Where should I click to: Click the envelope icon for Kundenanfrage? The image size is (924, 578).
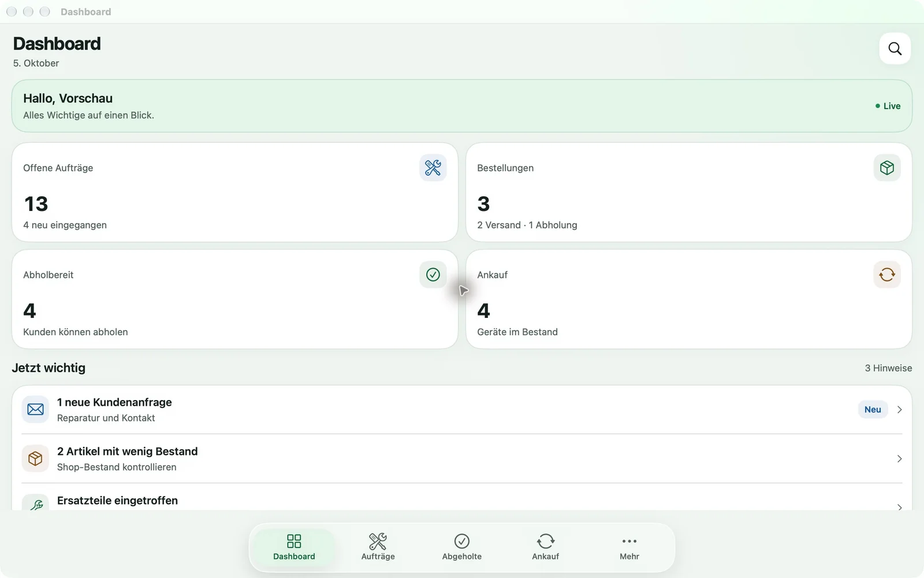[35, 409]
